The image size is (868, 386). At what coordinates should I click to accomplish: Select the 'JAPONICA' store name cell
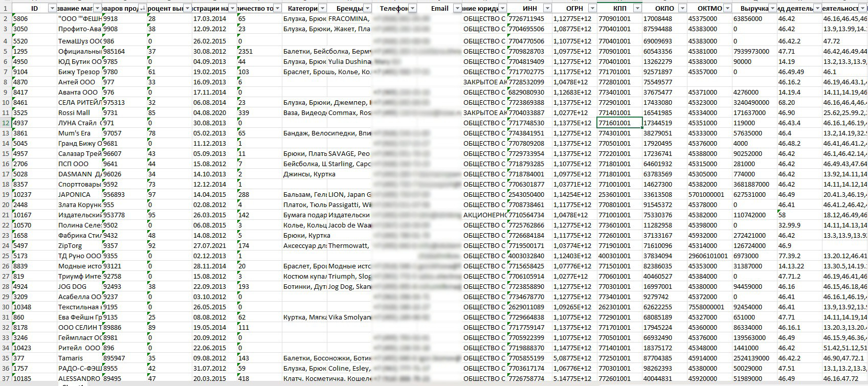tap(79, 194)
